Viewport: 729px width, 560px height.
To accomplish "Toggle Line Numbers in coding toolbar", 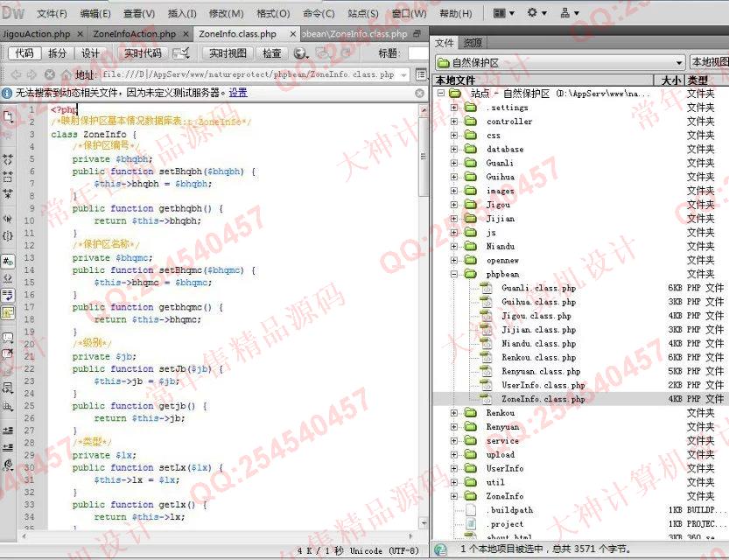I will tap(8, 262).
